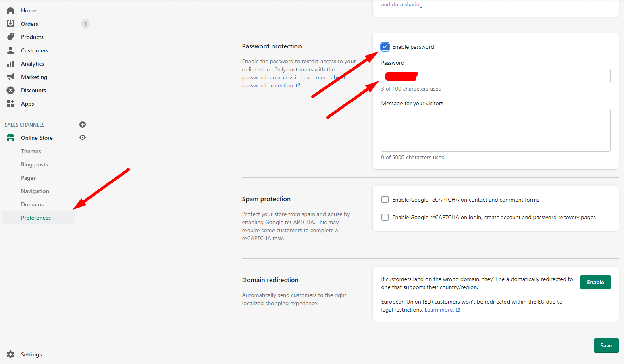The width and height of the screenshot is (624, 364).
Task: Click the Marketing megaphone icon
Action: (x=10, y=77)
